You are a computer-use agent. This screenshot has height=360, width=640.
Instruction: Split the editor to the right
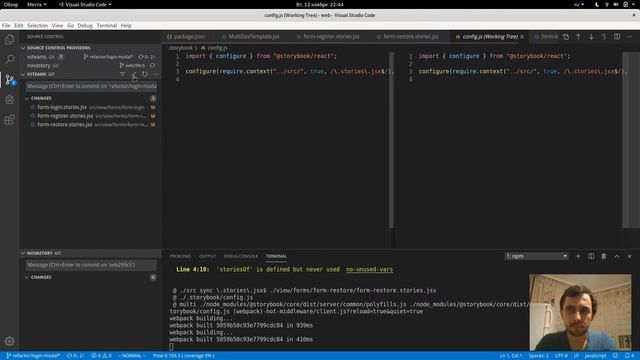pos(617,37)
